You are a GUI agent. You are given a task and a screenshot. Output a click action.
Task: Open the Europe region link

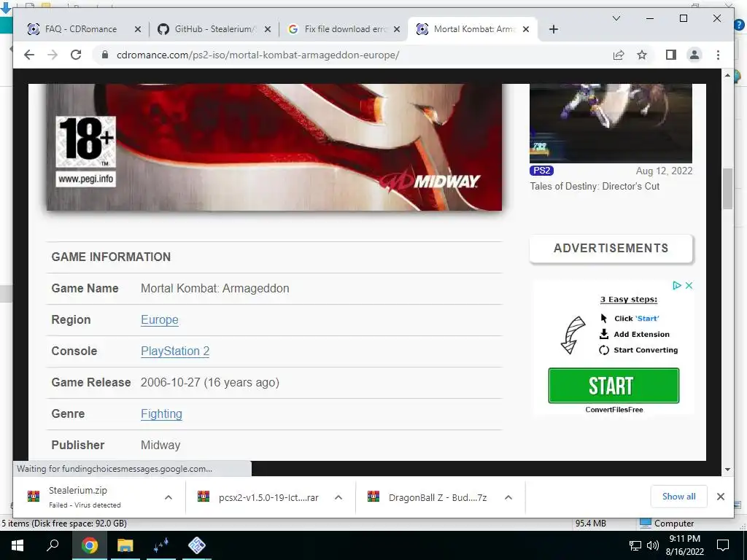[160, 319]
